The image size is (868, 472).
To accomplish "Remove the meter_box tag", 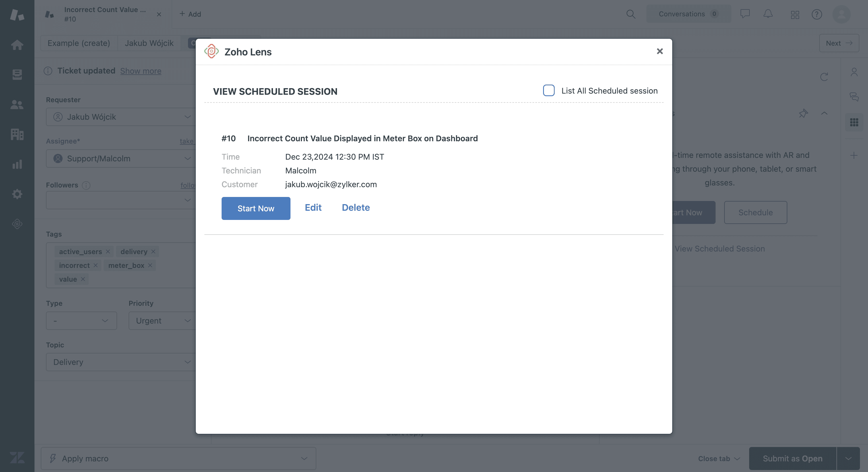I will pyautogui.click(x=150, y=265).
